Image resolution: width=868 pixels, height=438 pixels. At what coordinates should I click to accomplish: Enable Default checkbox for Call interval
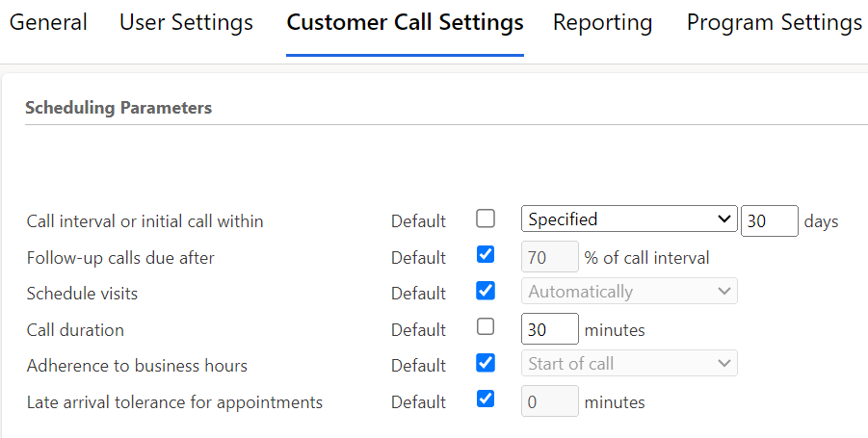pos(486,219)
